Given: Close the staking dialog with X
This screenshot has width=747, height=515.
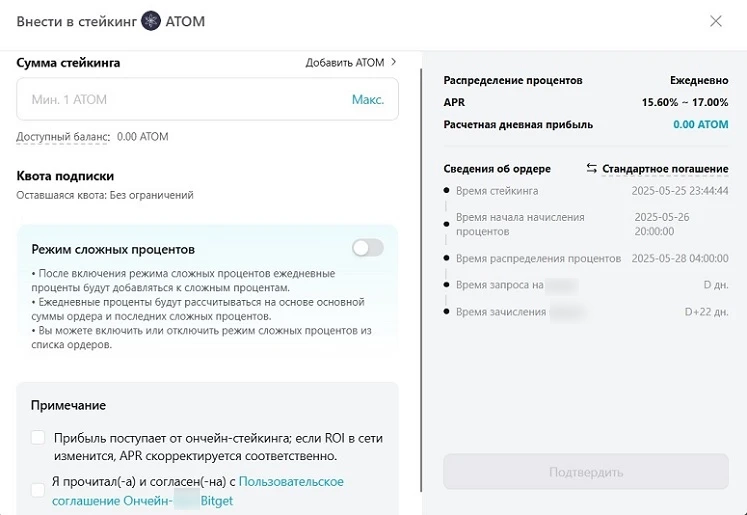Looking at the screenshot, I should (x=716, y=21).
